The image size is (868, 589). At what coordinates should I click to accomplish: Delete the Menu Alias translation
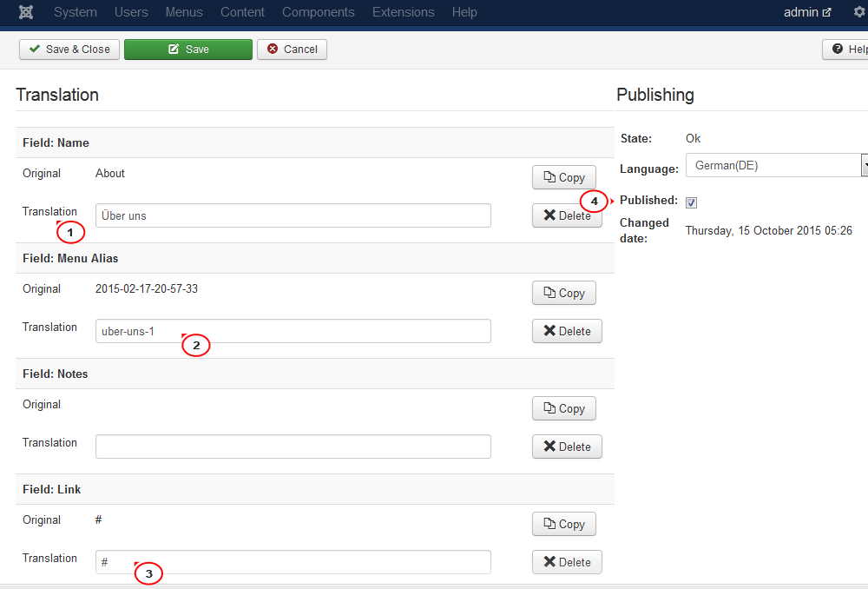pyautogui.click(x=567, y=331)
